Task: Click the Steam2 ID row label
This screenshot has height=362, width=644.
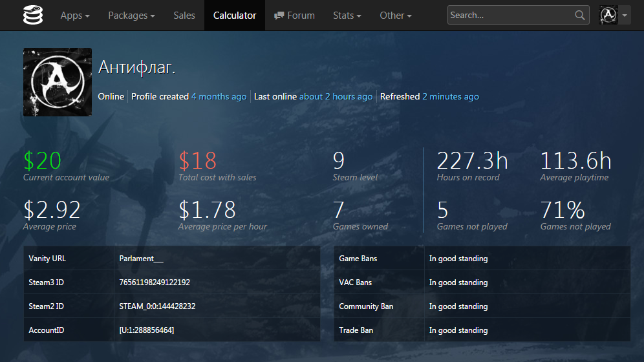Action: point(46,306)
